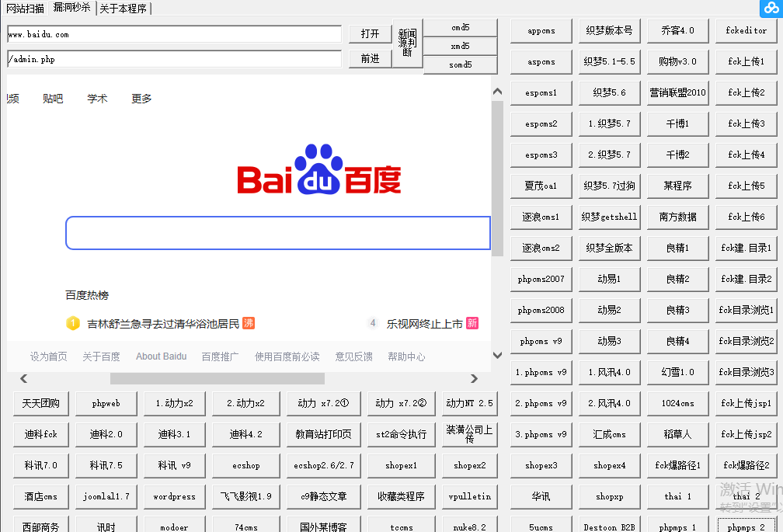Select the wordpress exploit button
Screen dimensions: 783x532
point(174,496)
